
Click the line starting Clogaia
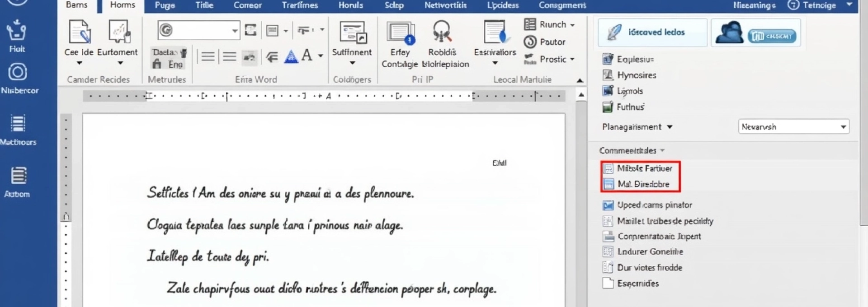click(275, 225)
